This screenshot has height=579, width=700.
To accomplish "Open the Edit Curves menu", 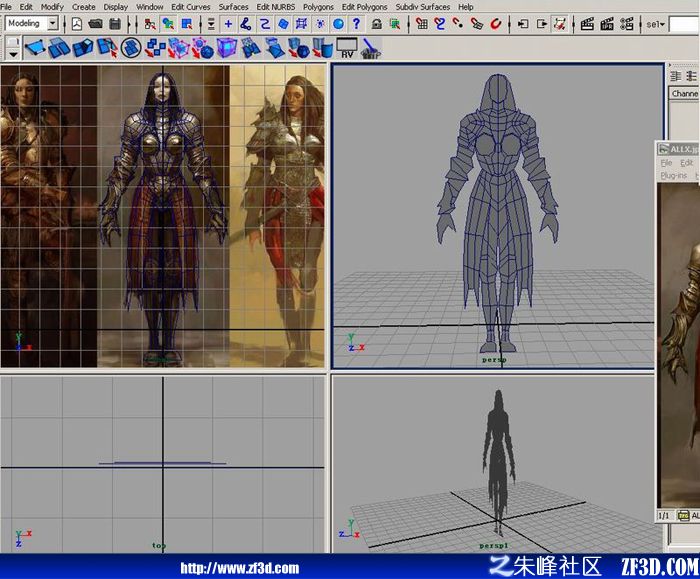I will pyautogui.click(x=190, y=7).
